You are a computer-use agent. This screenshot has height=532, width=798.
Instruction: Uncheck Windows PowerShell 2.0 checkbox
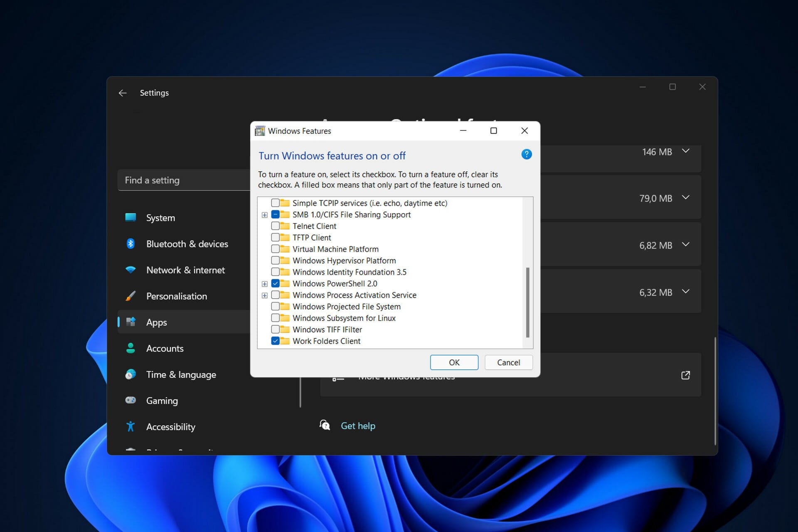click(275, 283)
